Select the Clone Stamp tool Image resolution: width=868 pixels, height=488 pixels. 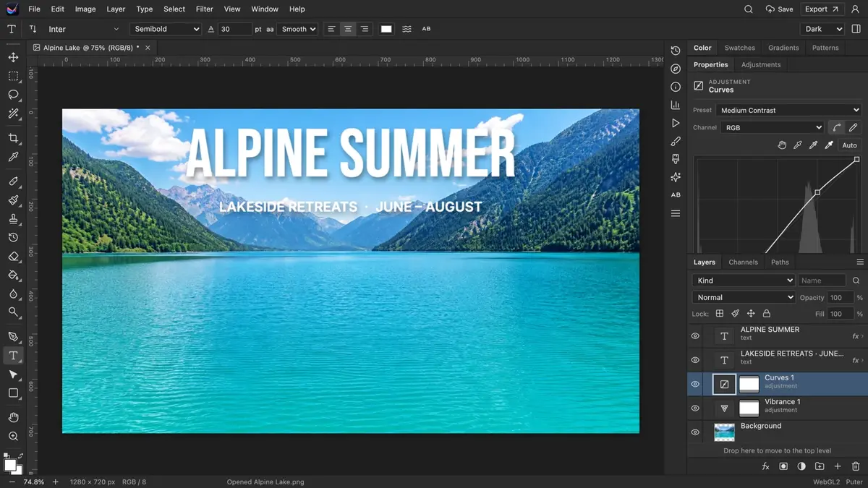[13, 219]
